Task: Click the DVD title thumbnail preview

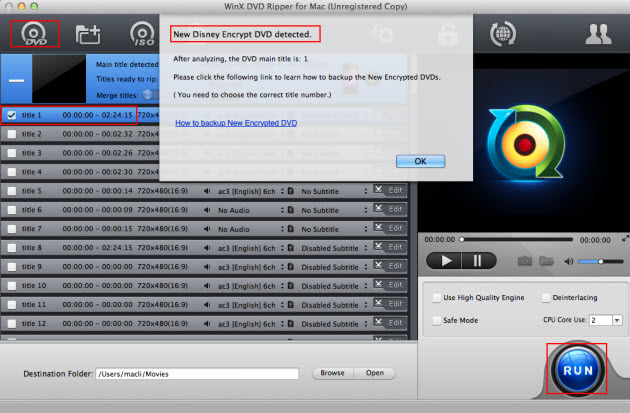Action: 59,79
